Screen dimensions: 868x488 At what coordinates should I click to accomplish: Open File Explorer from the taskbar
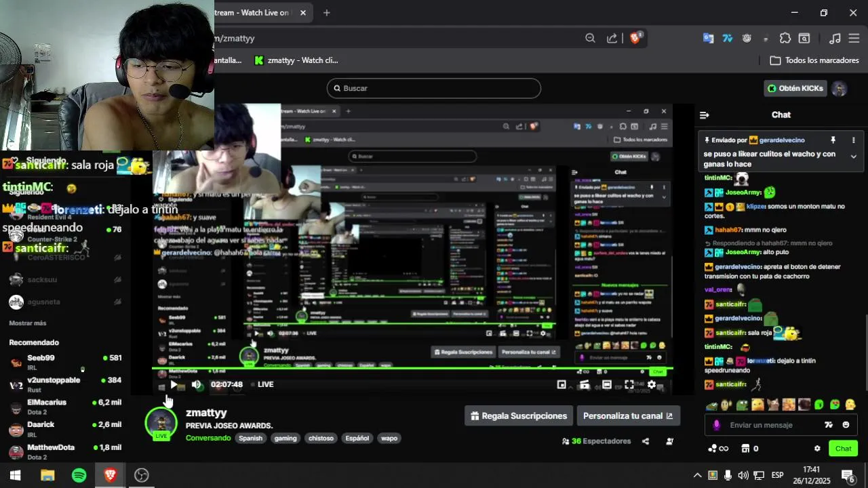point(47,475)
